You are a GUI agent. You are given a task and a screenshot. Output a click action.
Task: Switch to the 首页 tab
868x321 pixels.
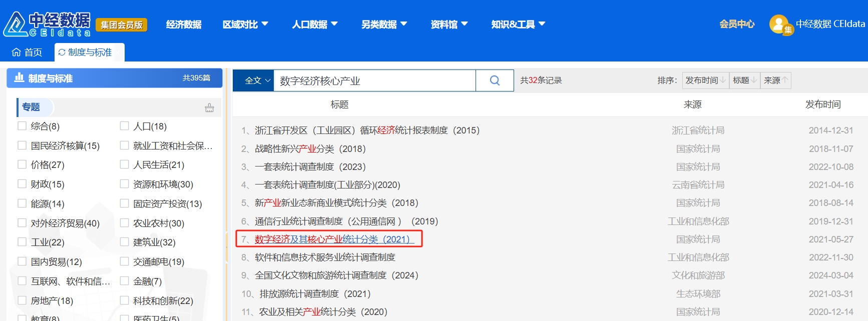pyautogui.click(x=27, y=52)
